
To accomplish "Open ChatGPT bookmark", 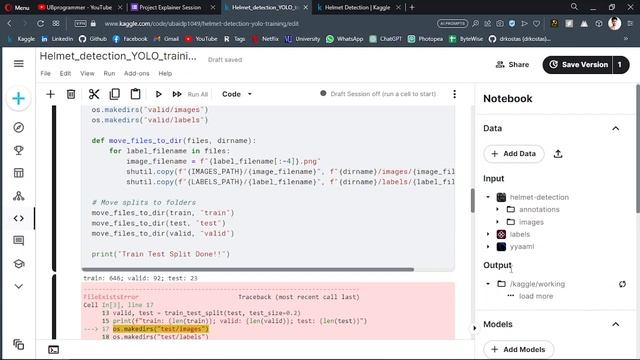I will tap(385, 39).
